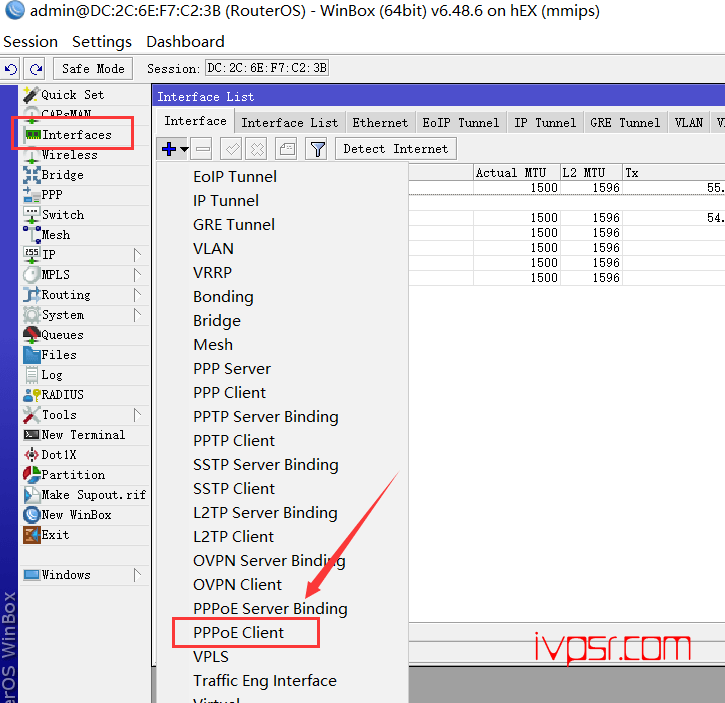
Task: Launch New WinBox
Action: [86, 515]
